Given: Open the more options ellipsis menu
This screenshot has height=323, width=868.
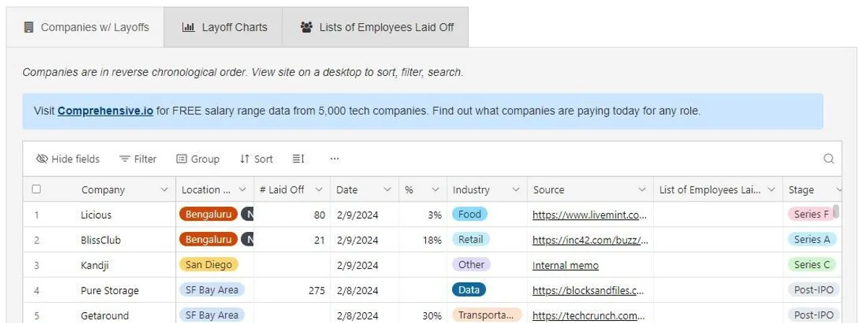Looking at the screenshot, I should [334, 159].
